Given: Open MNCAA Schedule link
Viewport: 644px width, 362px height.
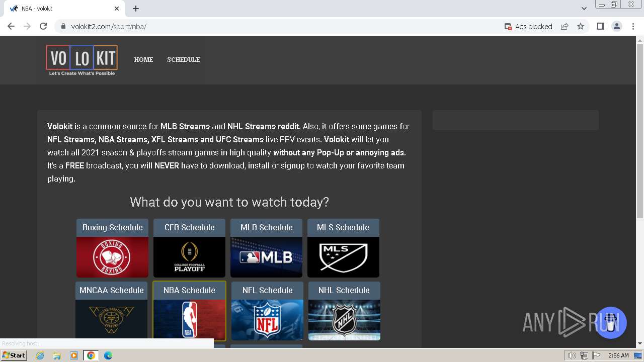Looking at the screenshot, I should pyautogui.click(x=112, y=290).
